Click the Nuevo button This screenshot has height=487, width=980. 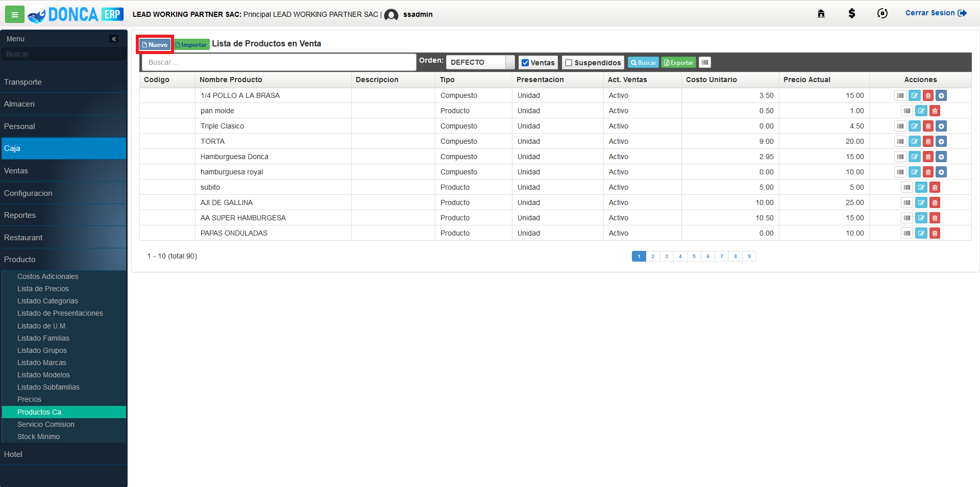pyautogui.click(x=155, y=44)
